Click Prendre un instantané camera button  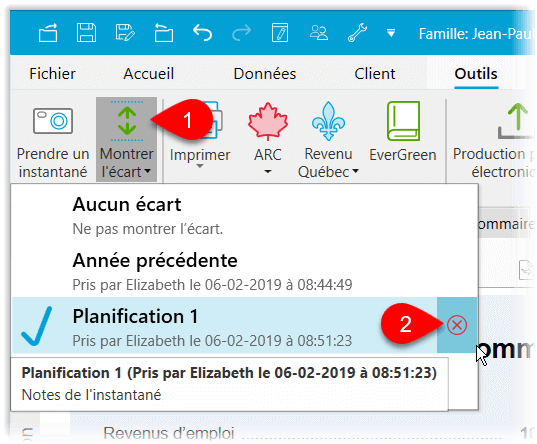[53, 141]
